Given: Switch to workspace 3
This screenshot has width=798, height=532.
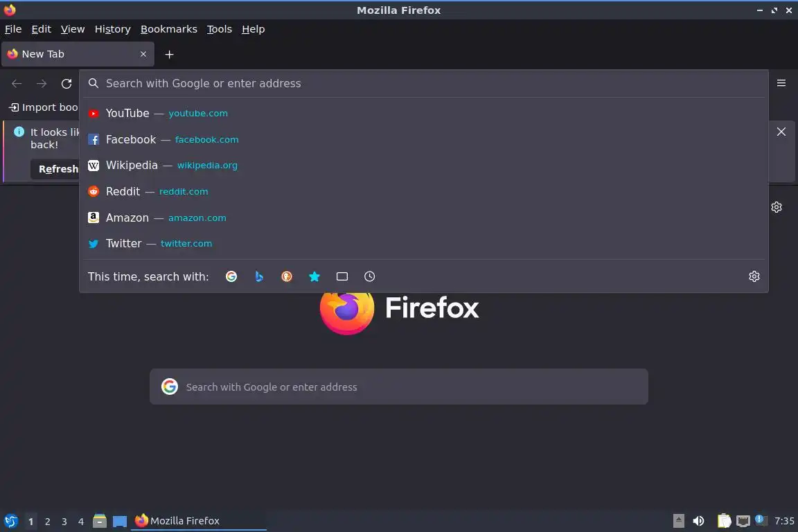Looking at the screenshot, I should pos(64,522).
